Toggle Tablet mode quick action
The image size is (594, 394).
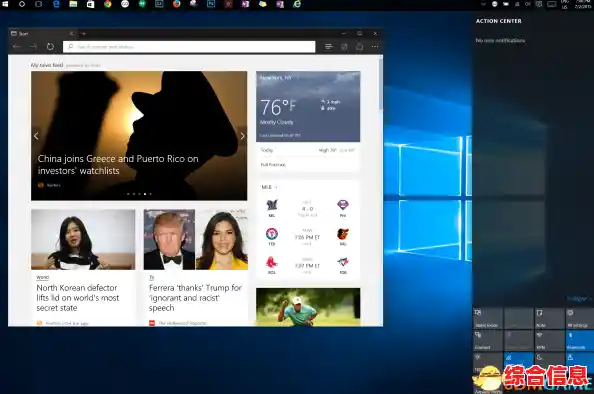coord(488,318)
